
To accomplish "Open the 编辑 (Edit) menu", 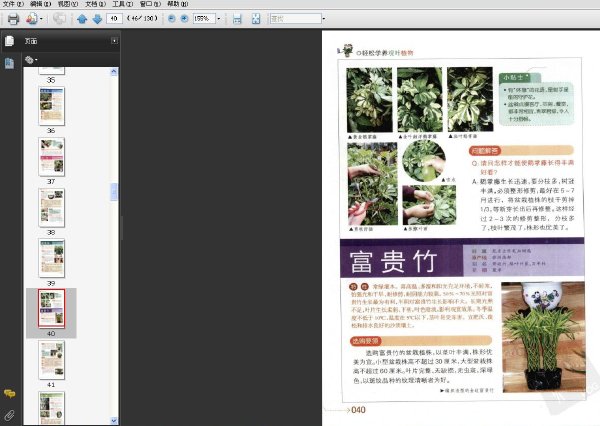I will coord(41,4).
